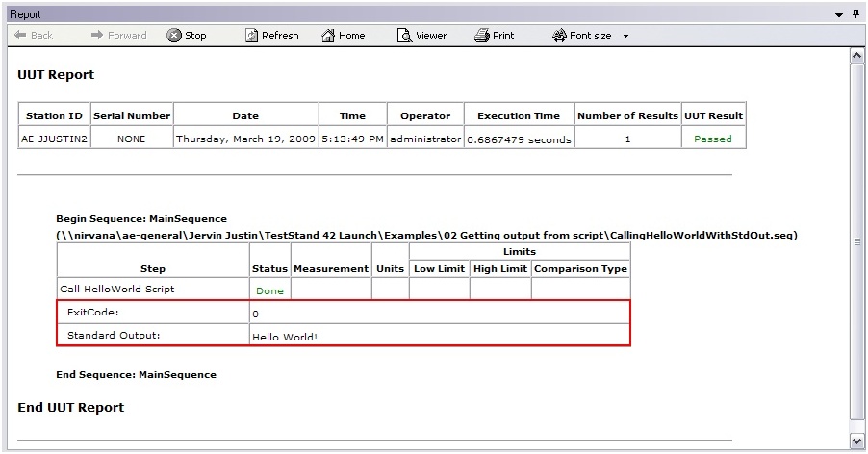
Task: Open the Font size dropdown arrow
Action: pos(625,37)
